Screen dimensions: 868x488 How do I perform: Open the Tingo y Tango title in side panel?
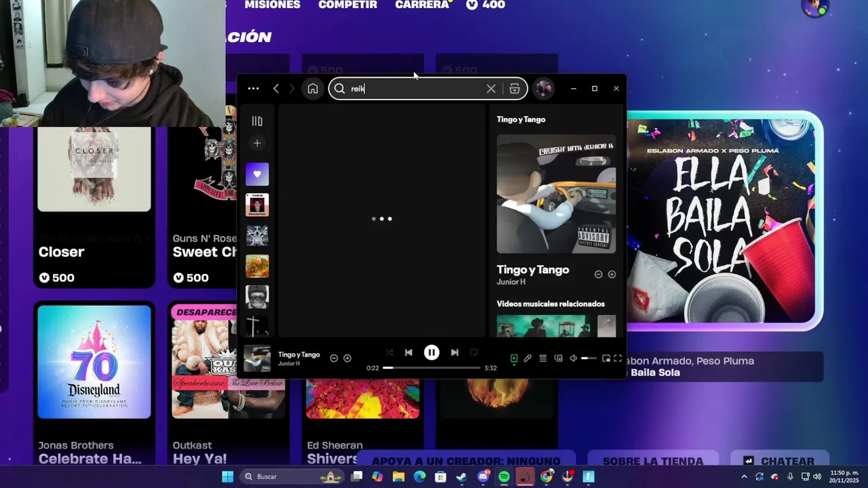(x=533, y=270)
